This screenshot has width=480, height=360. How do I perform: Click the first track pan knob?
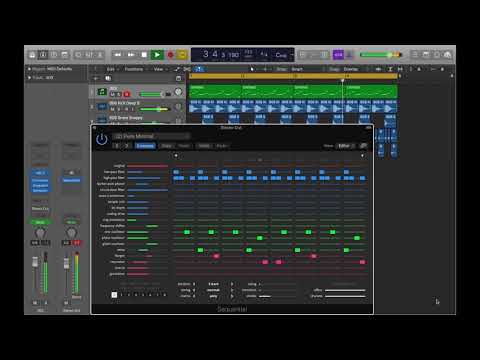(178, 92)
